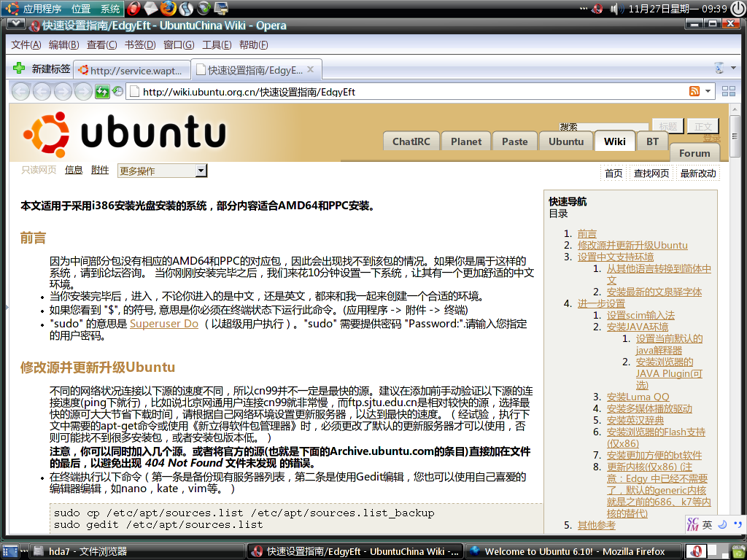Click the SCIM input method icon
Screen dimensions: 747x560
(693, 524)
